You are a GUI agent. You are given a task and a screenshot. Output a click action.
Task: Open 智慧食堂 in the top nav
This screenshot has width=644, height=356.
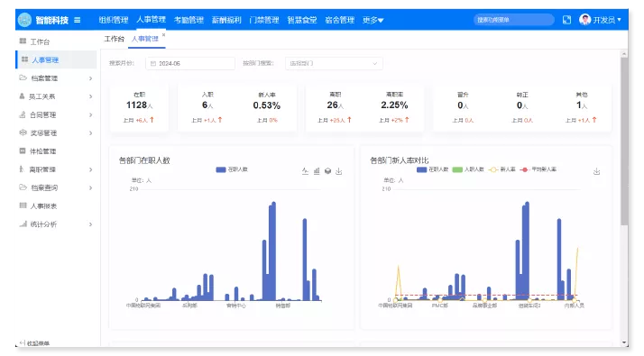(302, 20)
